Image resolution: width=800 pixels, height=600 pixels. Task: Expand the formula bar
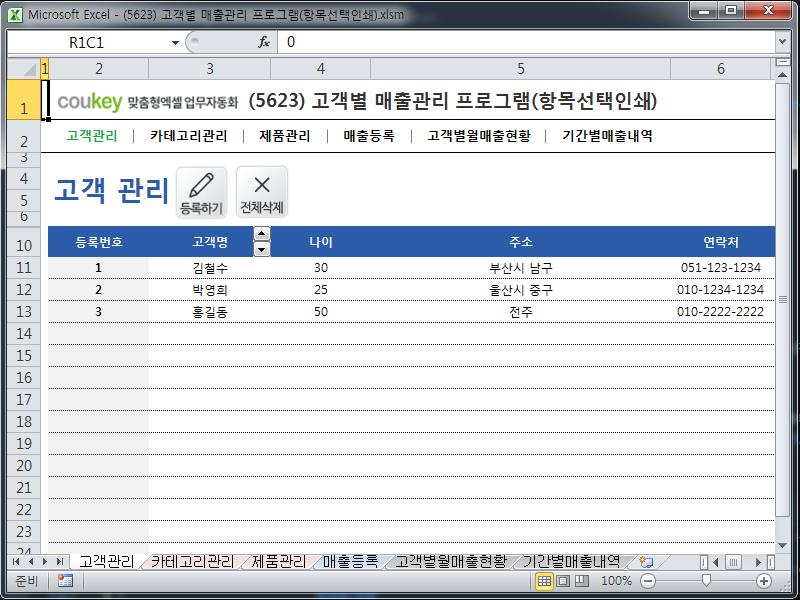pyautogui.click(x=782, y=42)
